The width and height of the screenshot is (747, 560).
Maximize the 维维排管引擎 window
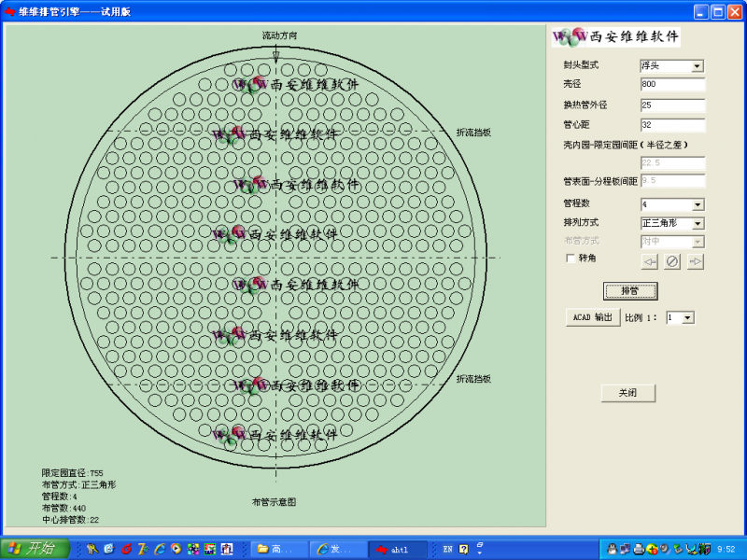(x=718, y=11)
